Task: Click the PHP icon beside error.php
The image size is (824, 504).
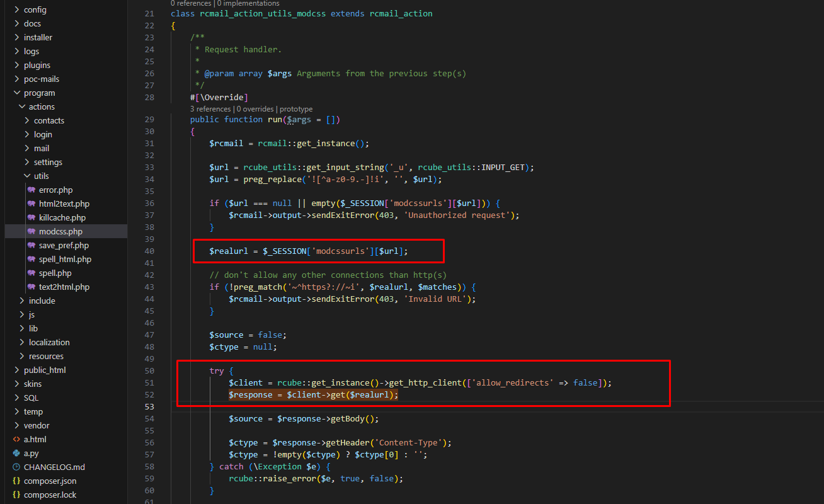Action: 31,190
